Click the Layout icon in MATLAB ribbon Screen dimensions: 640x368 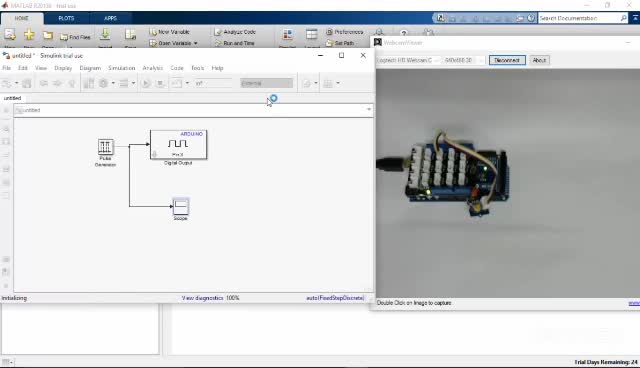pyautogui.click(x=311, y=35)
